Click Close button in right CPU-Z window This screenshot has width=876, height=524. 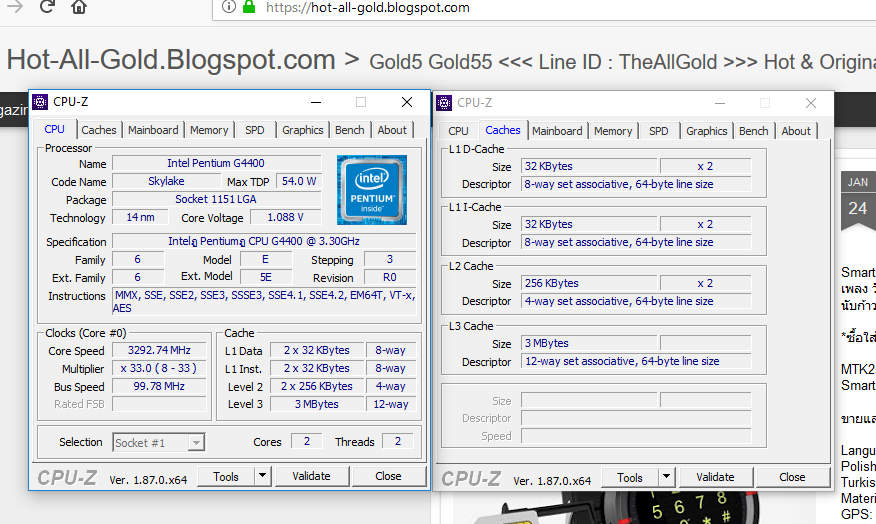[x=792, y=477]
